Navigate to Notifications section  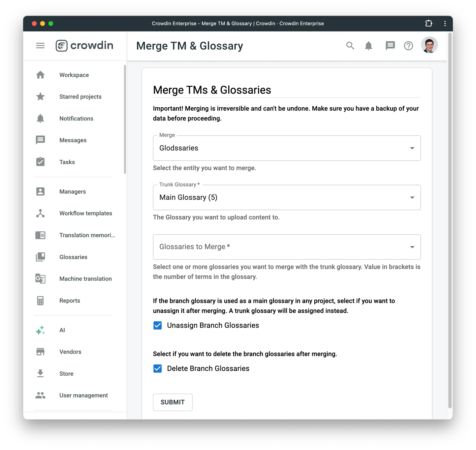click(x=77, y=118)
